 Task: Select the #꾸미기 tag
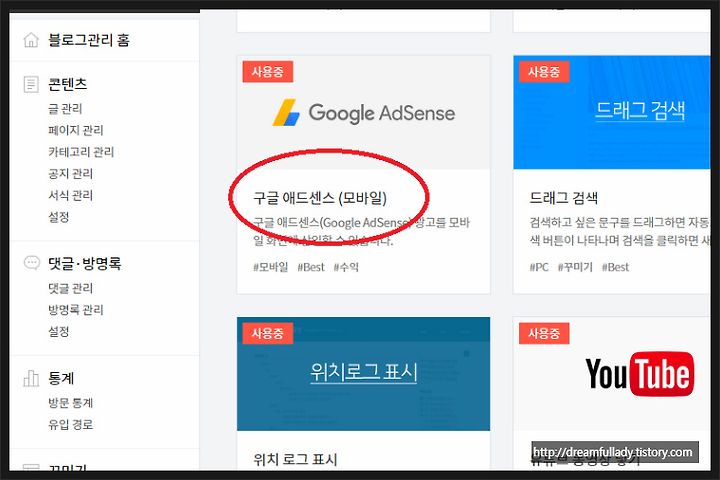575,267
